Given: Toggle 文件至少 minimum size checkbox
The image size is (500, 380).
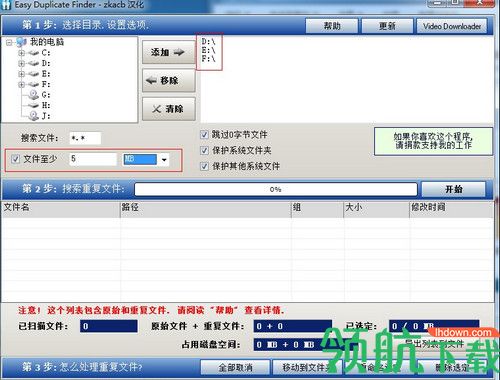Looking at the screenshot, I should [x=15, y=159].
